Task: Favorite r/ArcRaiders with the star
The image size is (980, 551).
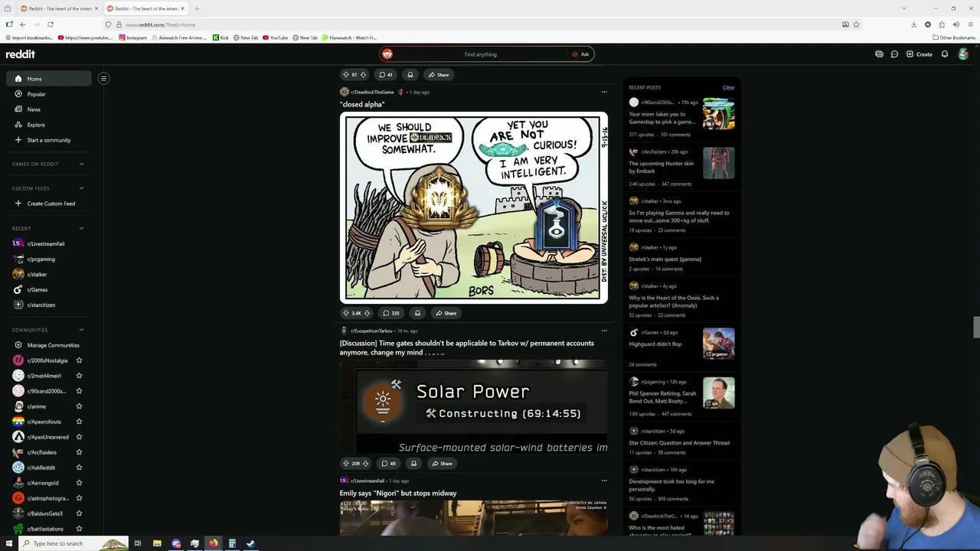Action: tap(79, 452)
